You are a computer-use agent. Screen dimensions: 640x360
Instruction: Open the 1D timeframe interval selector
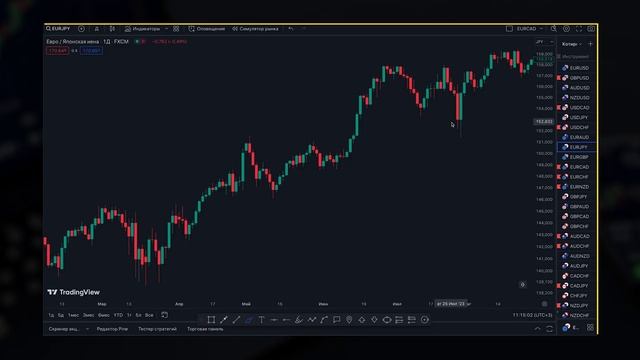[97, 29]
